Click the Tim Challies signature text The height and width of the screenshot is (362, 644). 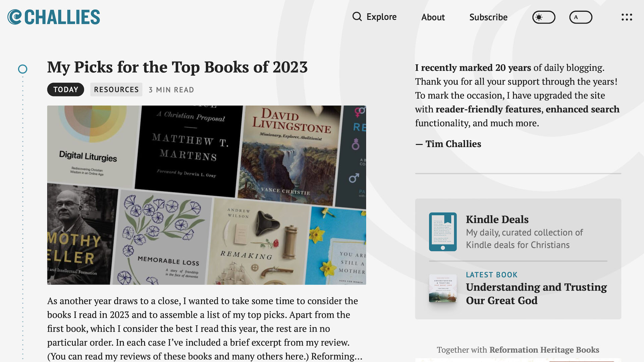point(453,144)
